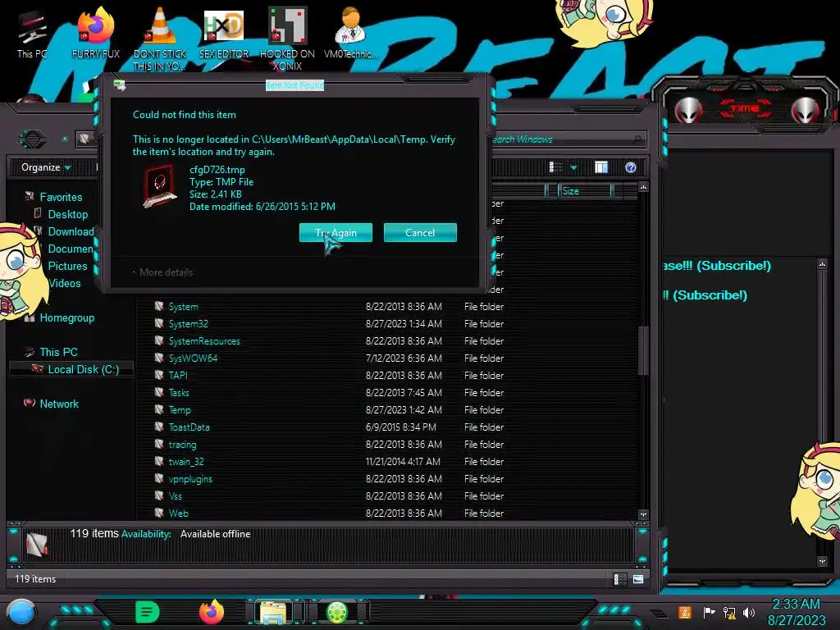Click Cancel in Item Not Found dialog
Viewport: 840px width, 630px height.
click(420, 232)
